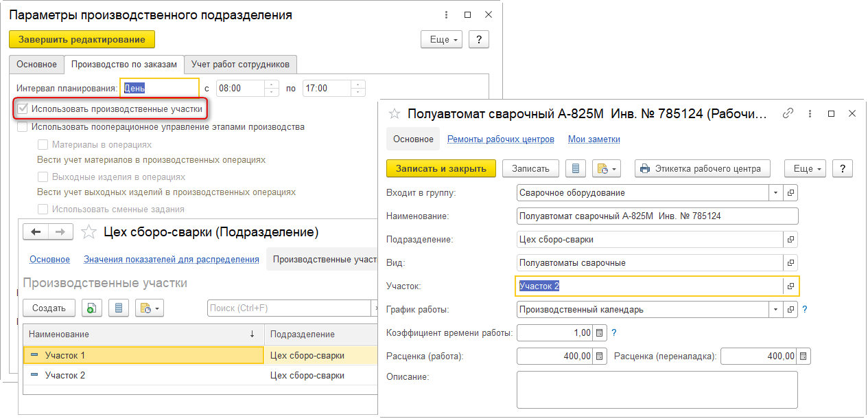Open calculator for Коэффициент времени работы

click(598, 333)
